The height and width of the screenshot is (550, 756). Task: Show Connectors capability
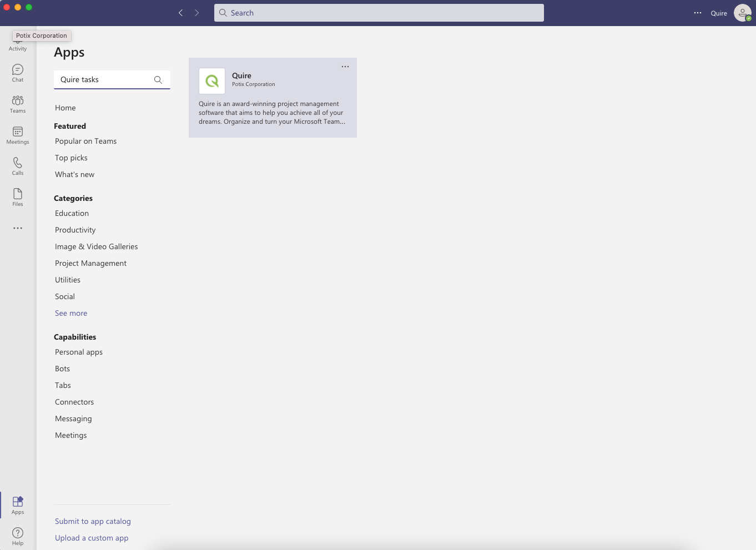(74, 402)
